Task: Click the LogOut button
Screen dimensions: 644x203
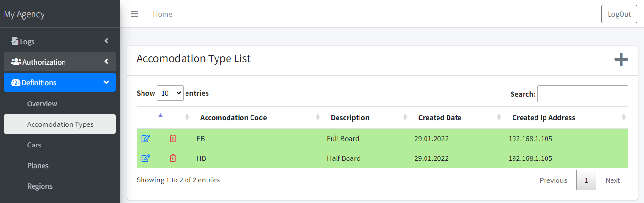Action: point(619,14)
